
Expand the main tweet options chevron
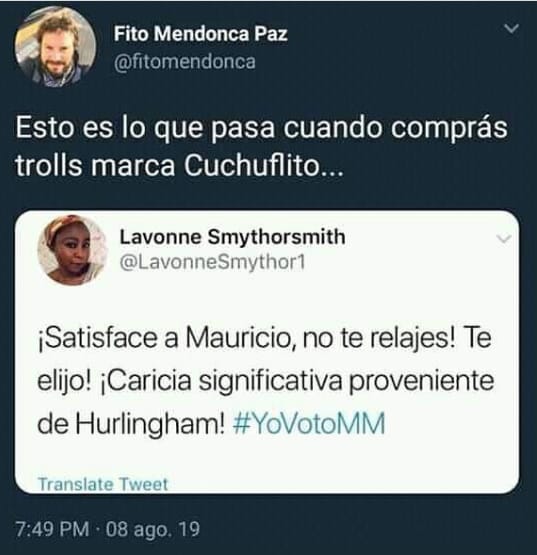[x=511, y=29]
